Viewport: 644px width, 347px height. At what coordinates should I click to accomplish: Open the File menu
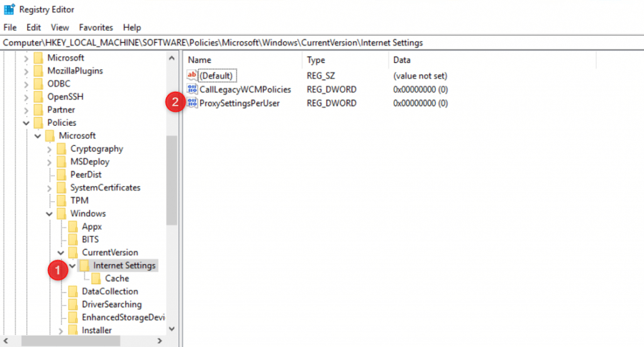[x=10, y=28]
